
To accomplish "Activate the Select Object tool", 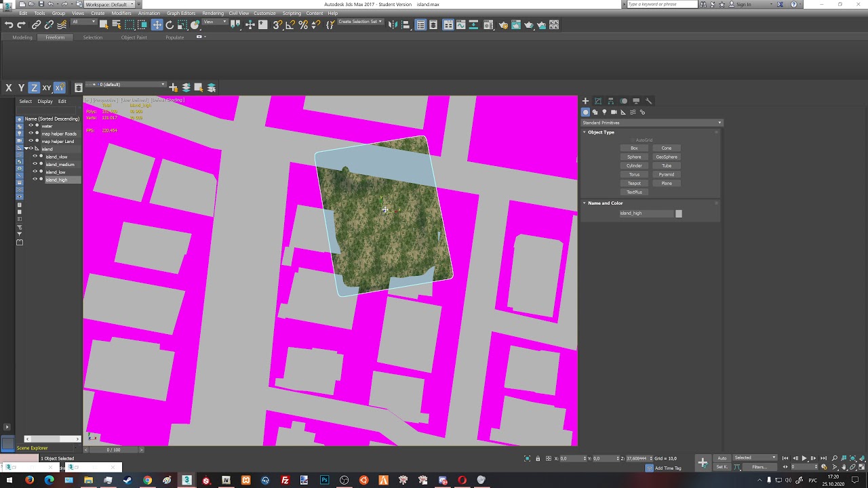I will pyautogui.click(x=104, y=25).
